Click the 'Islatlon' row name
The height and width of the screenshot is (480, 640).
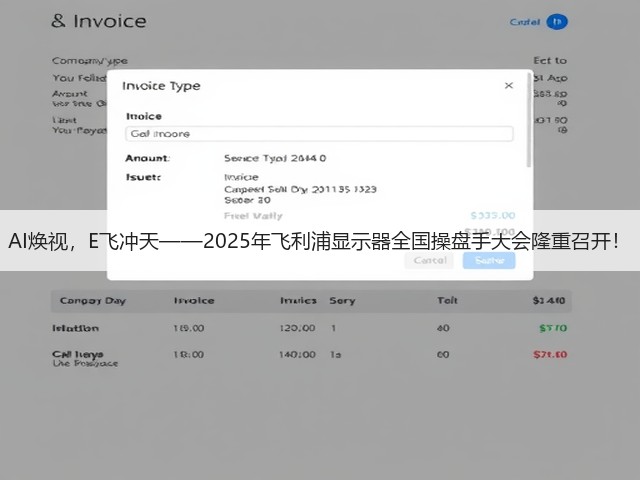coord(76,328)
